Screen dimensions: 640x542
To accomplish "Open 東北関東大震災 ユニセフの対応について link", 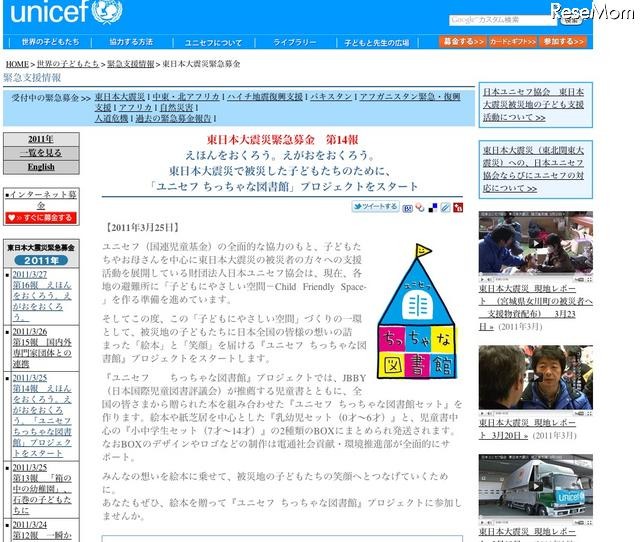I will point(533,169).
